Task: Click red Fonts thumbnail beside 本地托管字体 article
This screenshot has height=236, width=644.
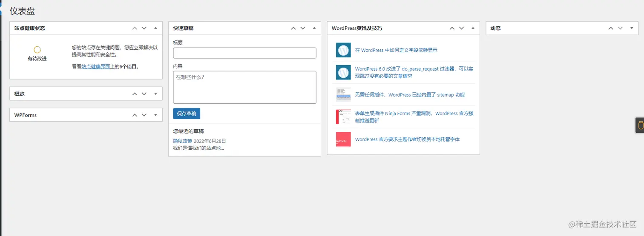Action: pos(343,139)
